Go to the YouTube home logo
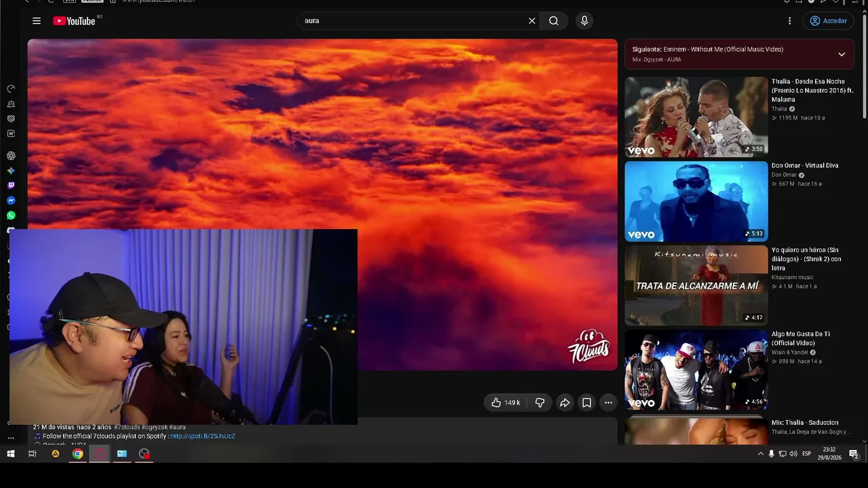This screenshot has width=868, height=488. (x=75, y=21)
